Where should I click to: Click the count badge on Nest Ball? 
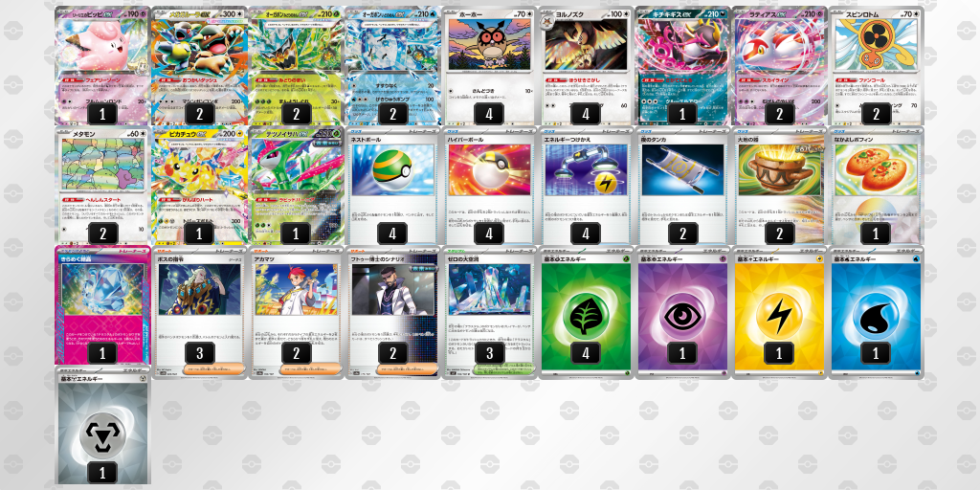(392, 234)
